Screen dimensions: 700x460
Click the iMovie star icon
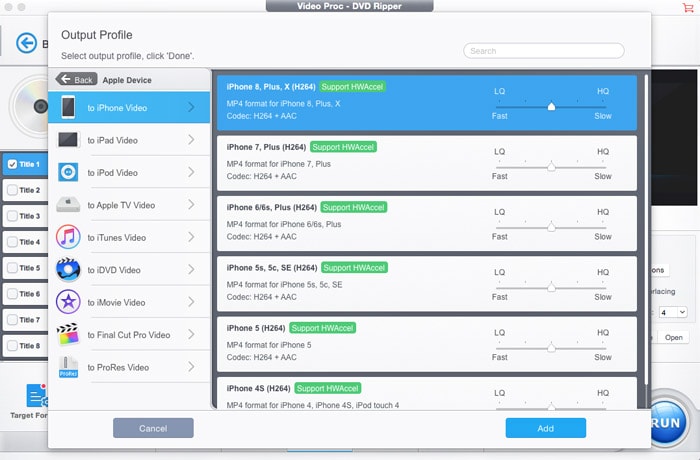[x=68, y=302]
